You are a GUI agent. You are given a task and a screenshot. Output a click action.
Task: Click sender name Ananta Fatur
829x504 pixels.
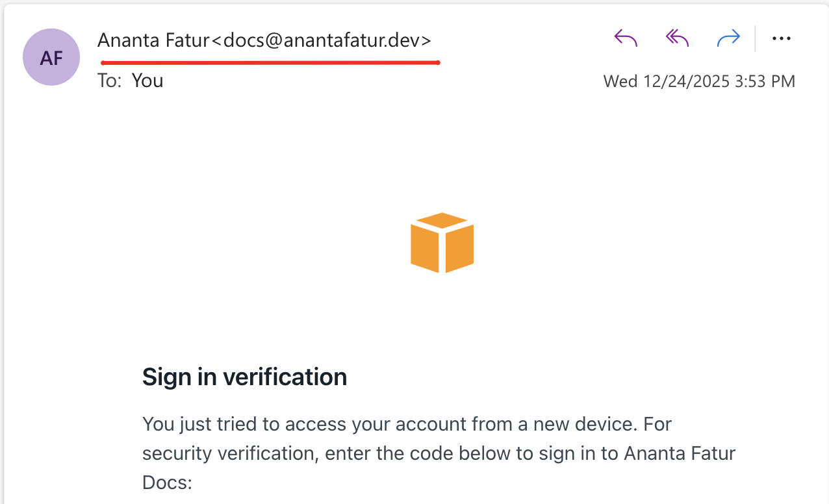[x=153, y=40]
